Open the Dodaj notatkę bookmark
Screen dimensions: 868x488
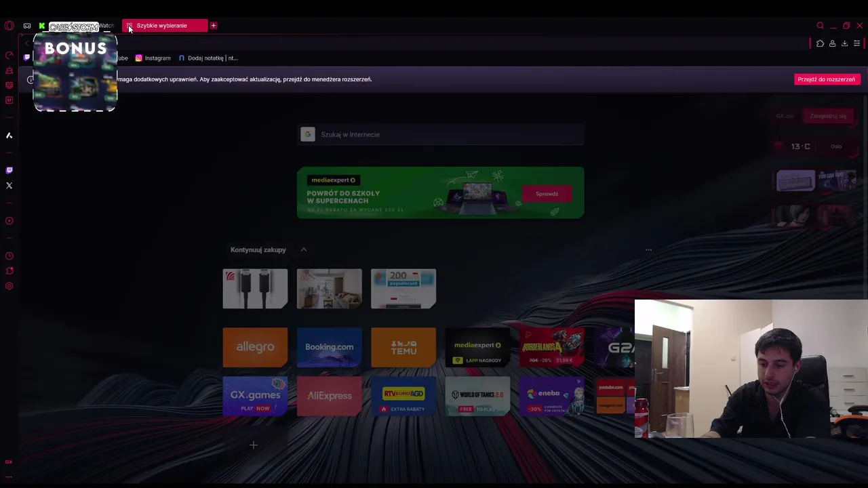point(208,58)
